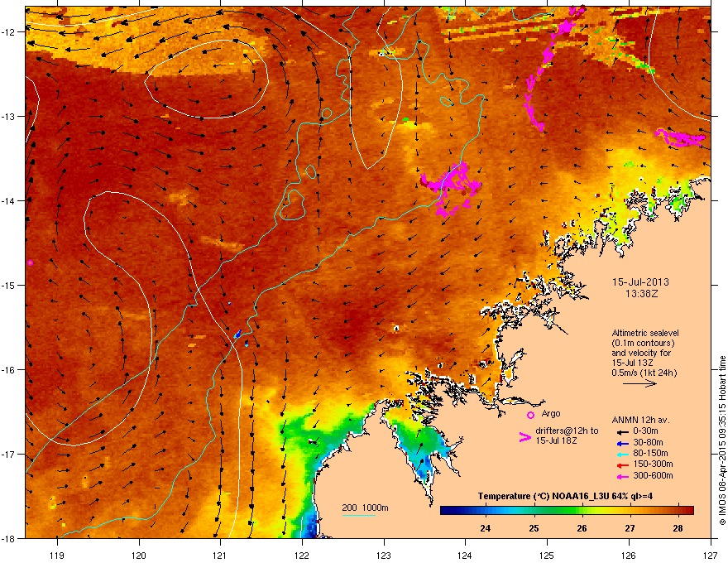Click the '0.5m/s (1kt 24h)' scale text
Viewport: 728px width, 563px height.
[x=644, y=373]
